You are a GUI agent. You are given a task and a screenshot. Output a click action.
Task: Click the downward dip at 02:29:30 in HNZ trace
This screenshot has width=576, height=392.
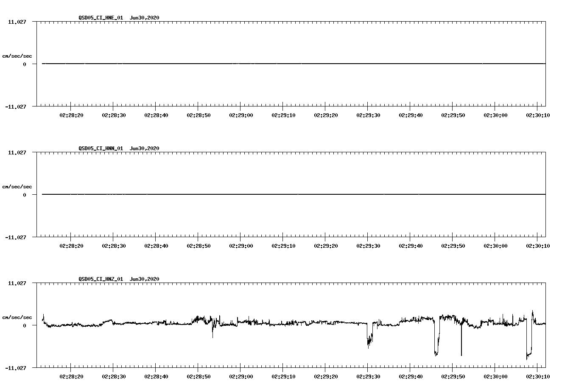coord(370,336)
